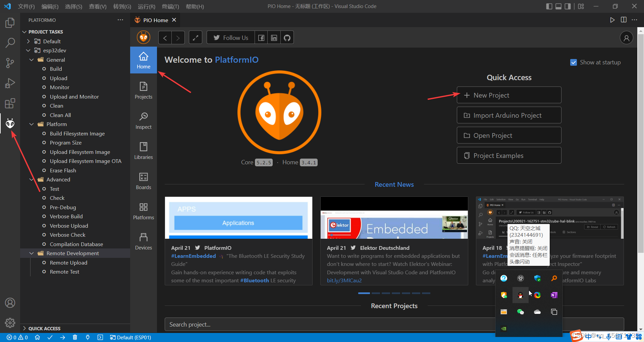Click PlatformIO Build checkmark in status bar
This screenshot has width=644, height=342.
pyautogui.click(x=50, y=337)
